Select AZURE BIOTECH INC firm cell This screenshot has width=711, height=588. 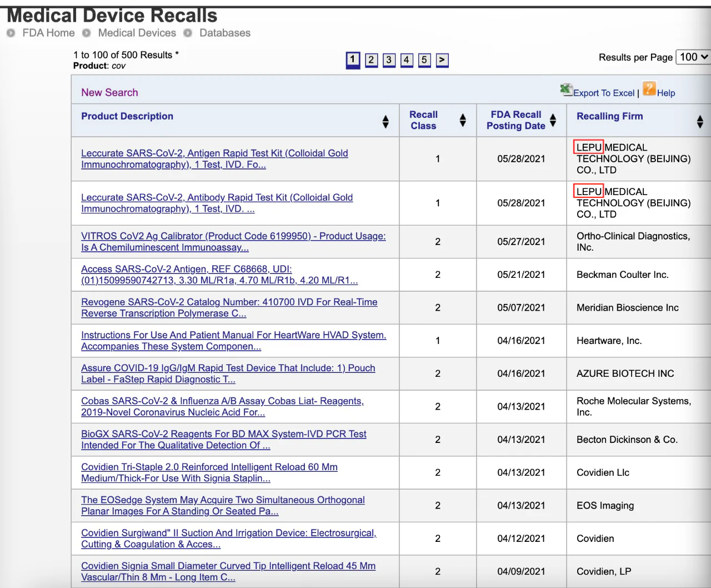point(638,373)
